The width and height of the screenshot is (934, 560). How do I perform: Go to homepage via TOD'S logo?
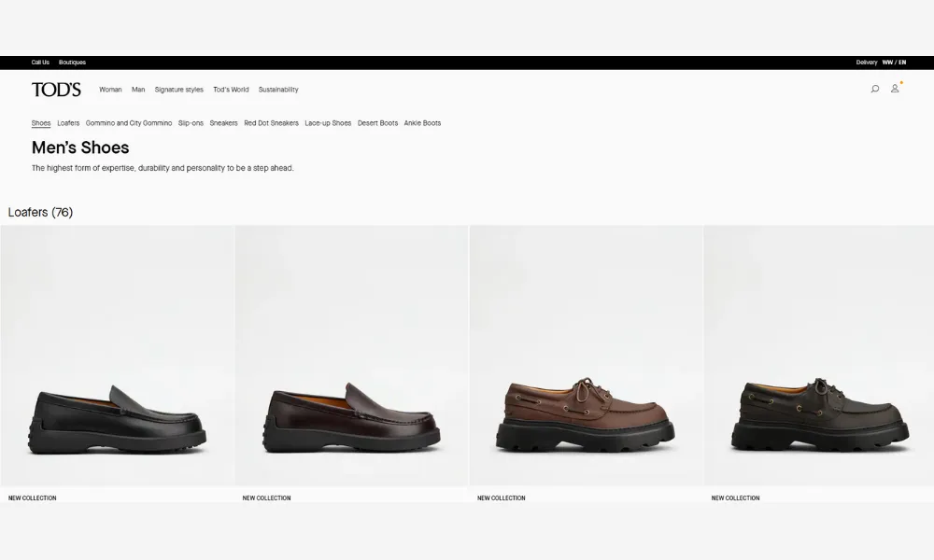point(56,90)
